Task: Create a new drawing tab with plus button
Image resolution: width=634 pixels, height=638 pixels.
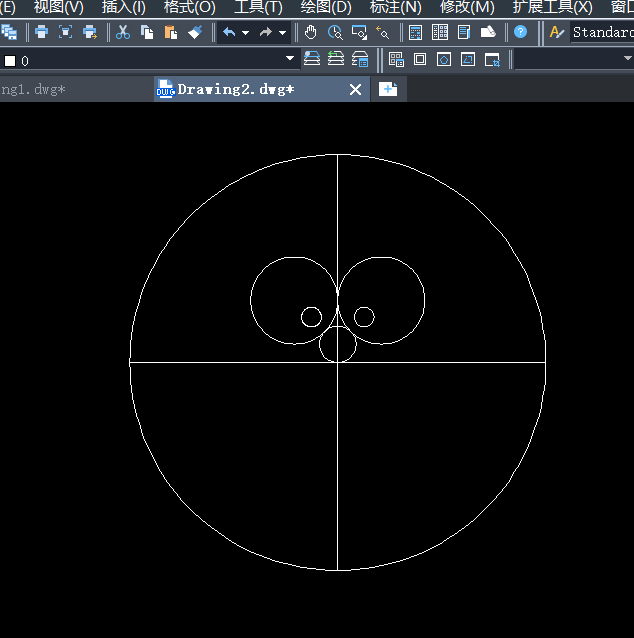Action: tap(388, 89)
